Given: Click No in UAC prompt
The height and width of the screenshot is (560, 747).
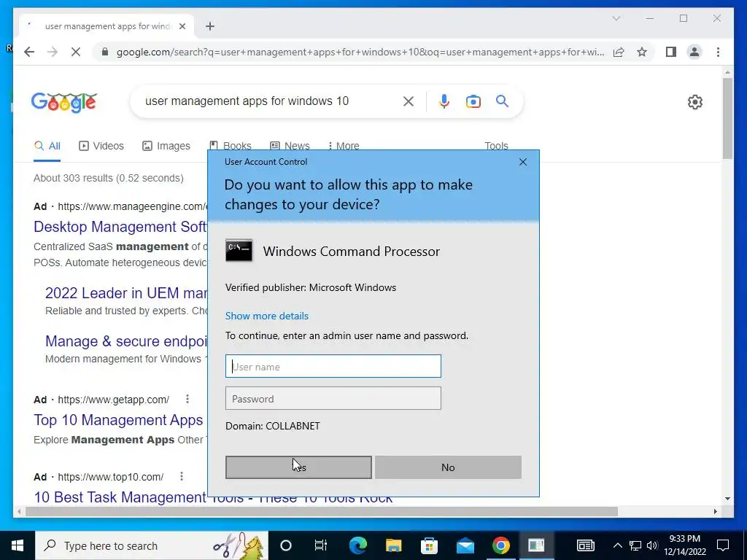Looking at the screenshot, I should point(448,467).
